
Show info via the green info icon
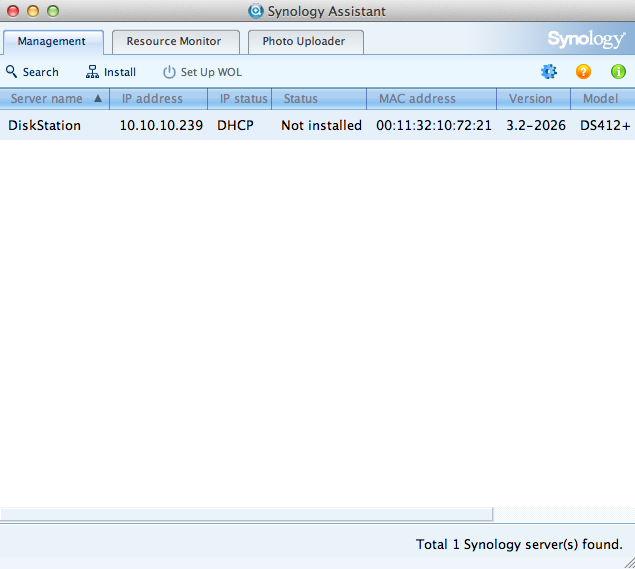tap(618, 72)
